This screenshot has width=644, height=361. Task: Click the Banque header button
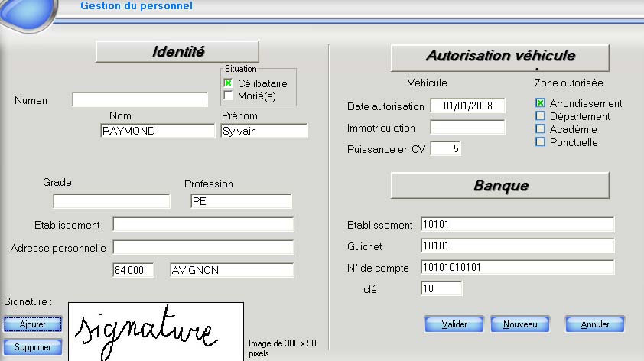point(499,185)
